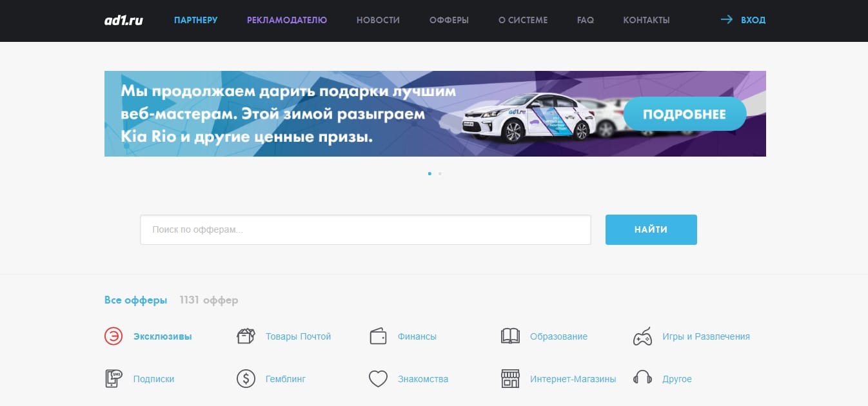Click the Все офферы link
This screenshot has height=406, width=868.
pyautogui.click(x=135, y=300)
